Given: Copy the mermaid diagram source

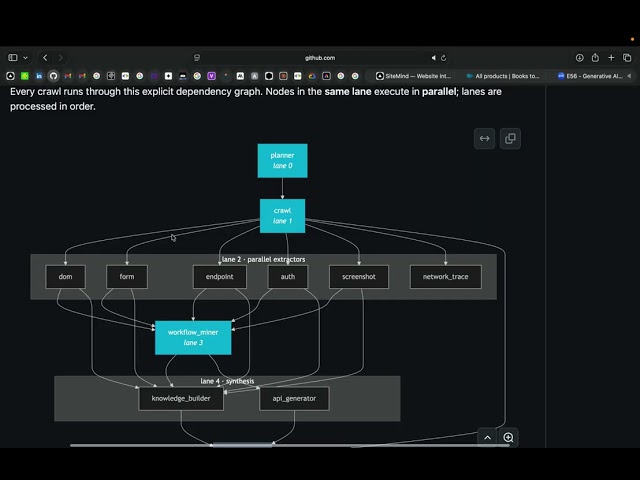Looking at the screenshot, I should pos(510,138).
